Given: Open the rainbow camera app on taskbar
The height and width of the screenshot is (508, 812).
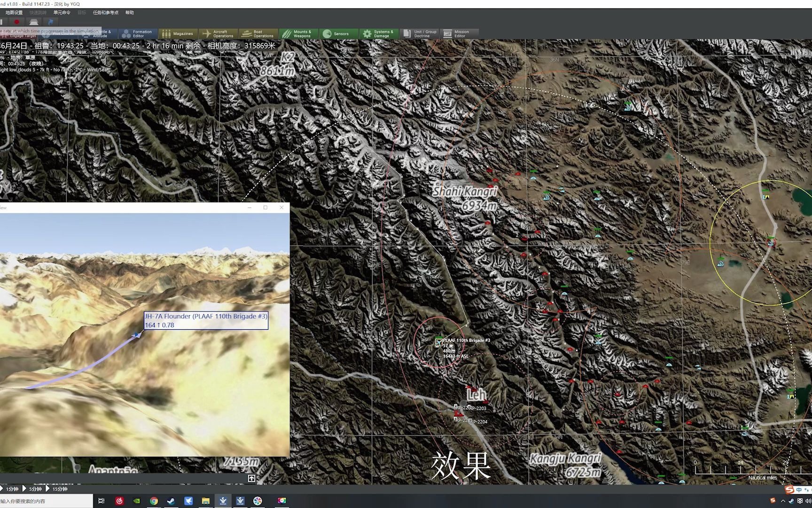Looking at the screenshot, I should point(282,501).
